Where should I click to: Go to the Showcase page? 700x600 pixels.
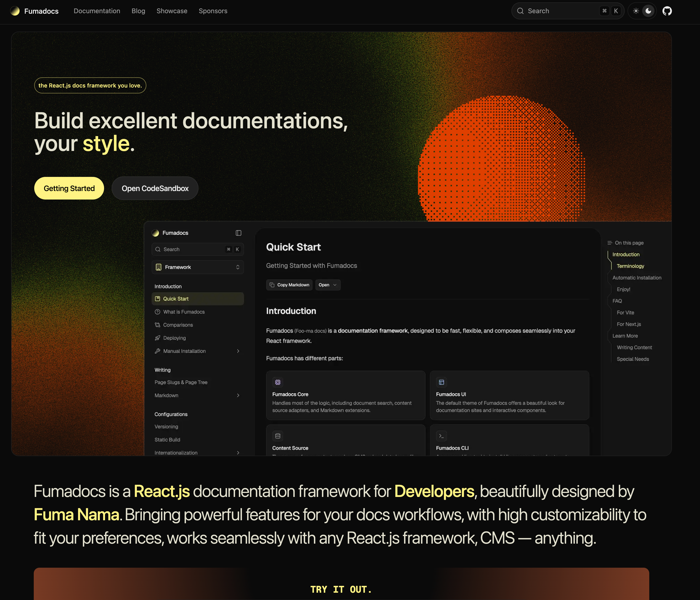[x=172, y=11]
